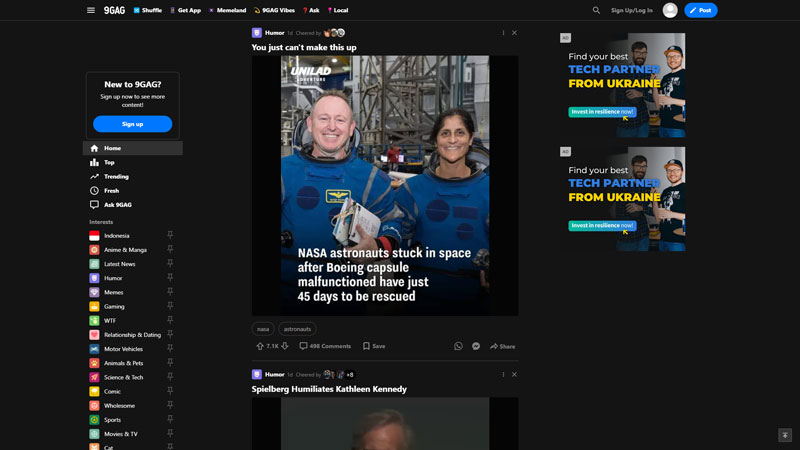
Task: Dismiss the NASA astronauts post
Action: point(514,33)
